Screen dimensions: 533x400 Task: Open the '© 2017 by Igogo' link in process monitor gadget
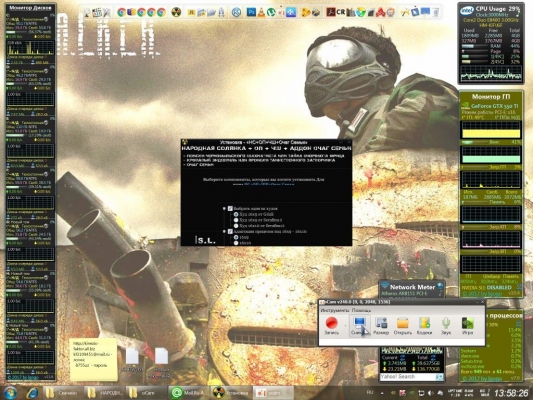tap(482, 378)
